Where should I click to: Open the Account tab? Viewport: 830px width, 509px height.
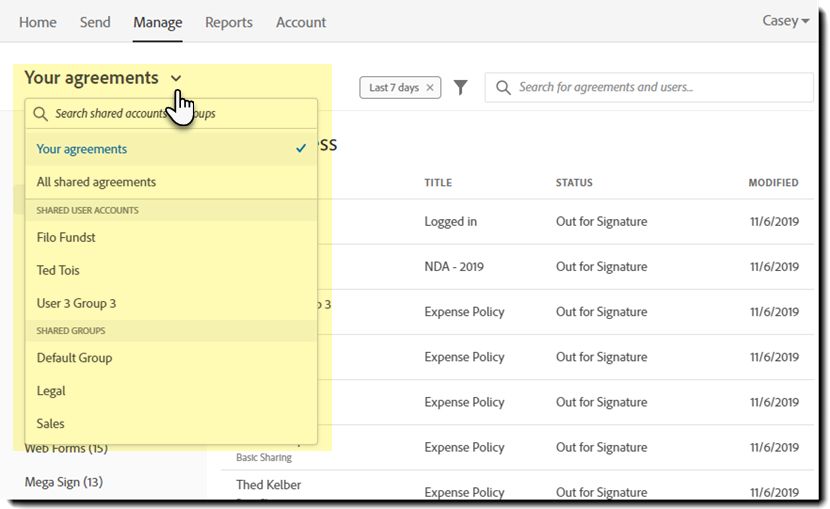[x=301, y=22]
